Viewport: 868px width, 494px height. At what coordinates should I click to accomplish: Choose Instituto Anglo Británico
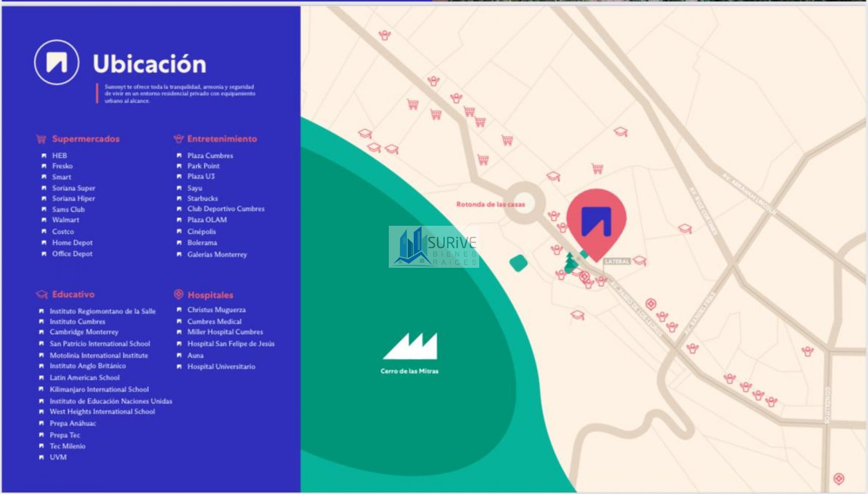pos(88,366)
